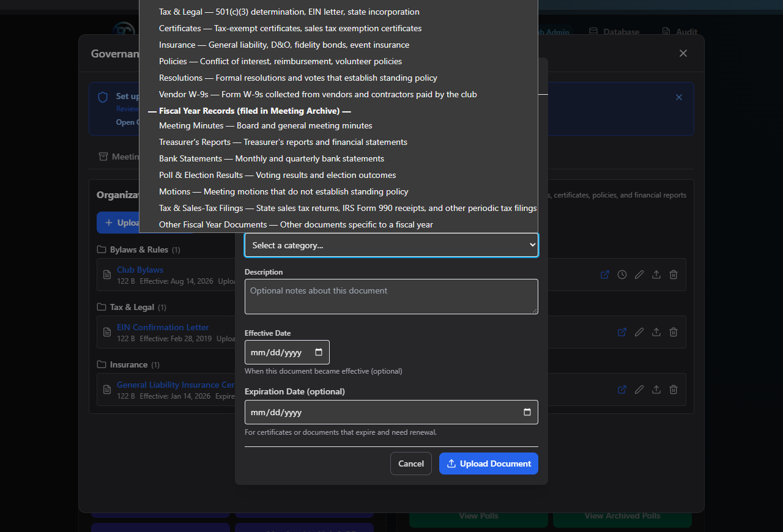The image size is (783, 532).
Task: Select Tax & Sales-Tax Filings option
Action: pos(339,209)
